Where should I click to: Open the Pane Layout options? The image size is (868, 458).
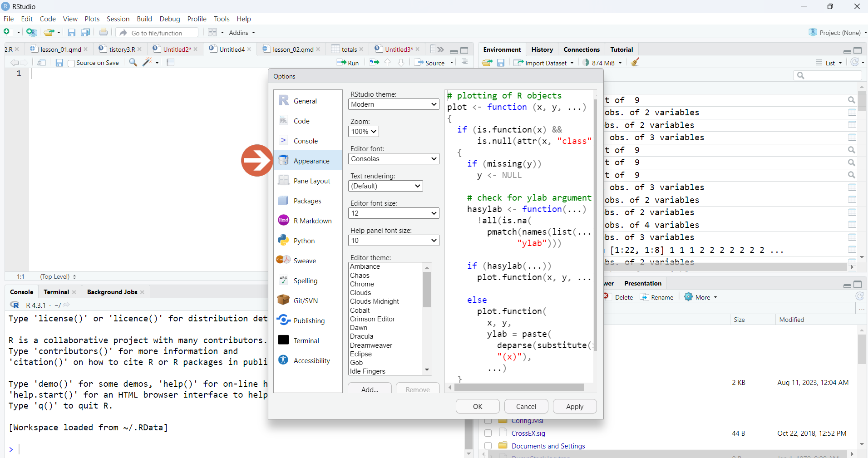[308, 181]
